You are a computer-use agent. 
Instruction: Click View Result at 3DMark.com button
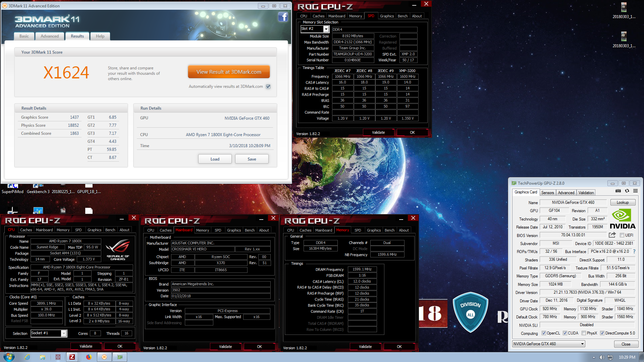(x=229, y=72)
